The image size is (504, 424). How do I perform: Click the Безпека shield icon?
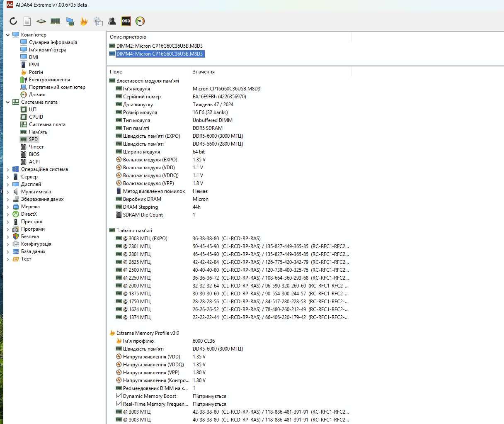pyautogui.click(x=16, y=236)
